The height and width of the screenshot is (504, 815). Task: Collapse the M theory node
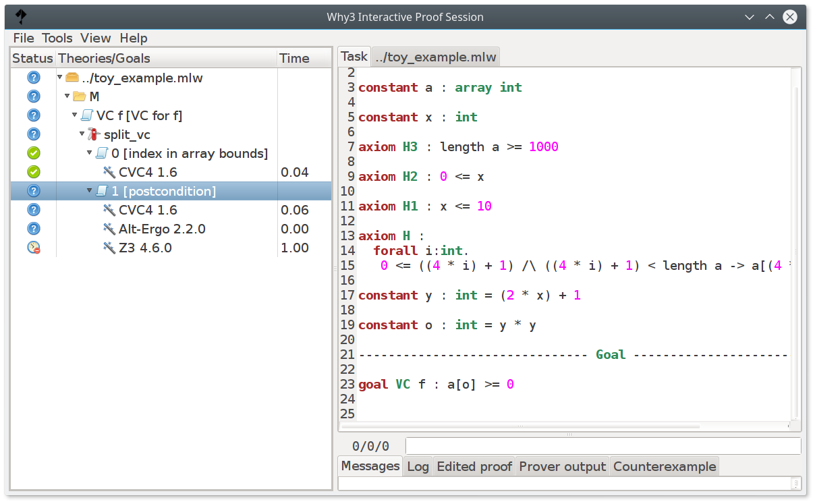point(67,96)
